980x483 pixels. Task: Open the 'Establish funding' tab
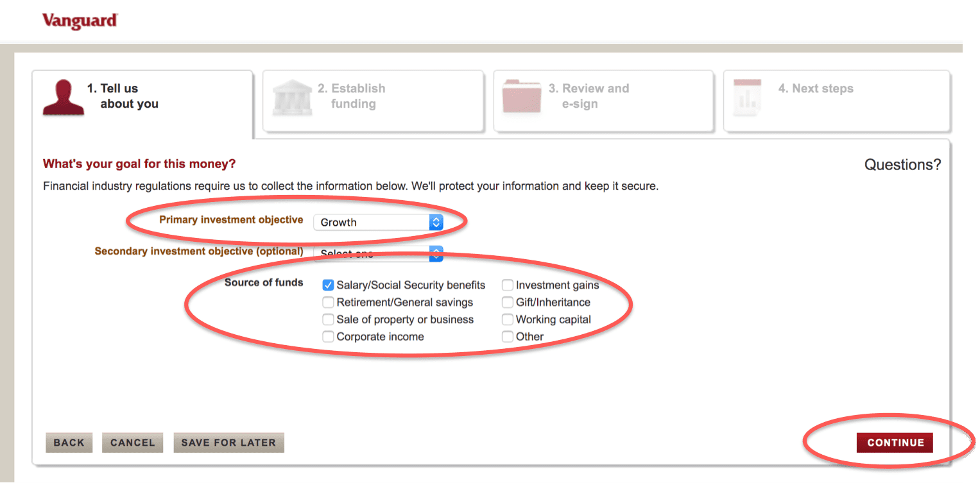coord(373,101)
